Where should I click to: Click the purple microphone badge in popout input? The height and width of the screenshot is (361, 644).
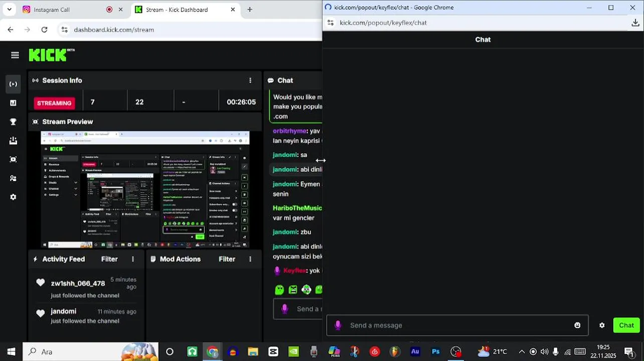[338, 325]
